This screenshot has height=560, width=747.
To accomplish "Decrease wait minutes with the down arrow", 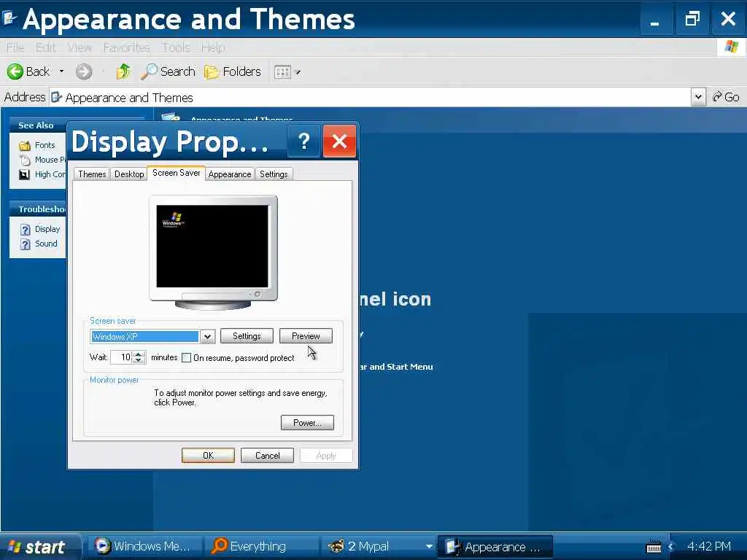I will [139, 360].
